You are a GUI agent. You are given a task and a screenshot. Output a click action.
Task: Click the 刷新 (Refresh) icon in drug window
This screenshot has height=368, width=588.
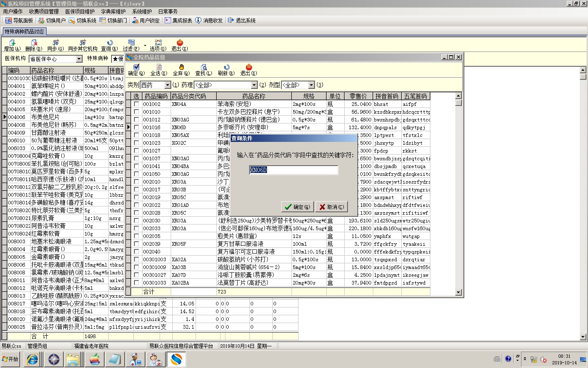(x=226, y=67)
